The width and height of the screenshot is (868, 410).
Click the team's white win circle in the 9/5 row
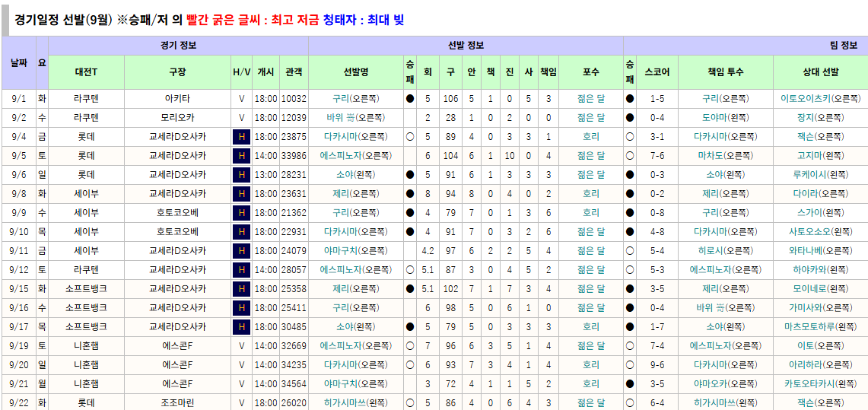coord(630,156)
